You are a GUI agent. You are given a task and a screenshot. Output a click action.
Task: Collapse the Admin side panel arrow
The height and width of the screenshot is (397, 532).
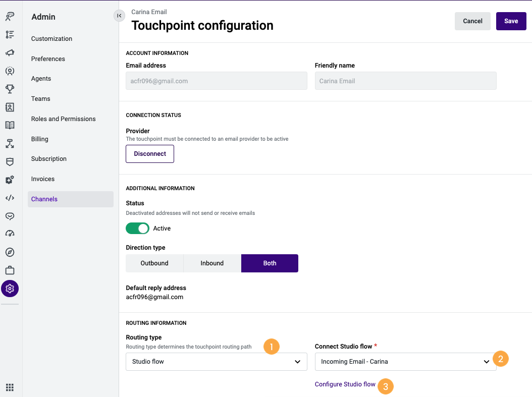(x=119, y=16)
